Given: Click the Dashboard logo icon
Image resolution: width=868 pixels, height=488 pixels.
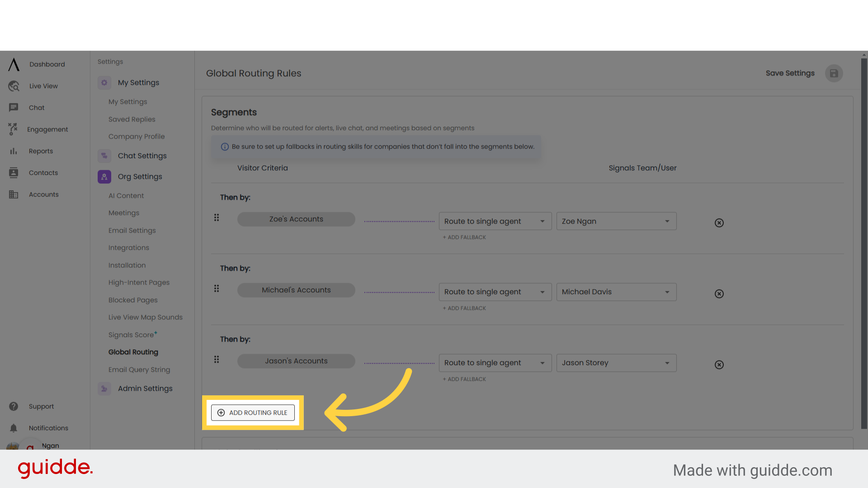Looking at the screenshot, I should point(14,65).
